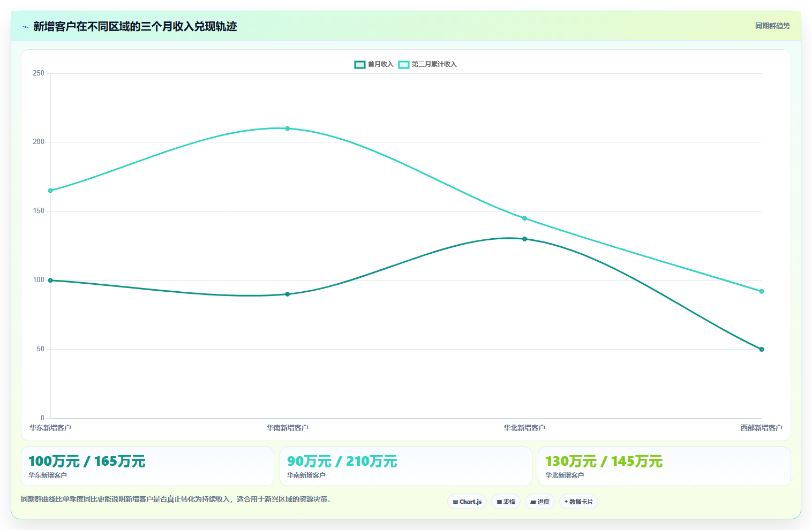Click the y-axis value 150

(39, 211)
